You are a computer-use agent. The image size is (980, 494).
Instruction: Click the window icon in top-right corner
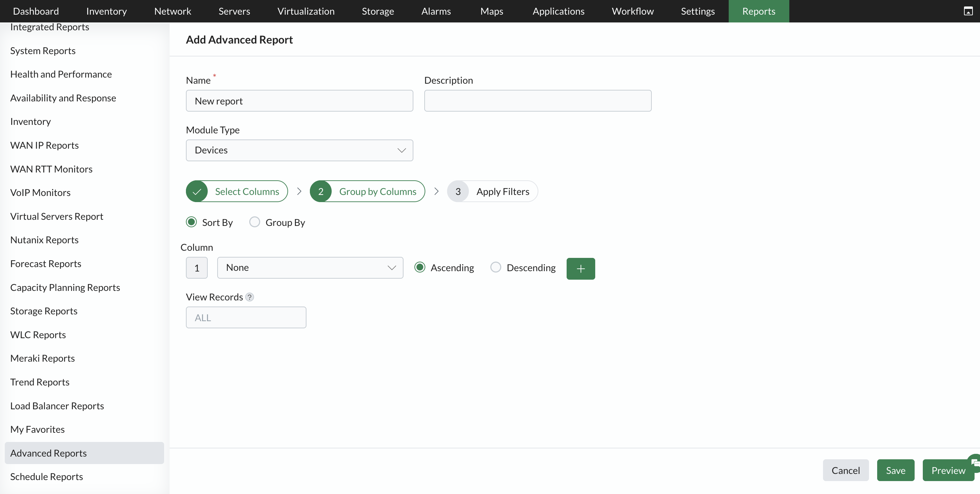[968, 11]
